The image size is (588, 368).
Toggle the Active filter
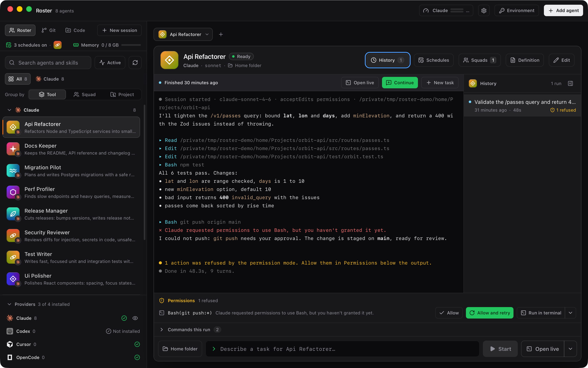pyautogui.click(x=110, y=63)
